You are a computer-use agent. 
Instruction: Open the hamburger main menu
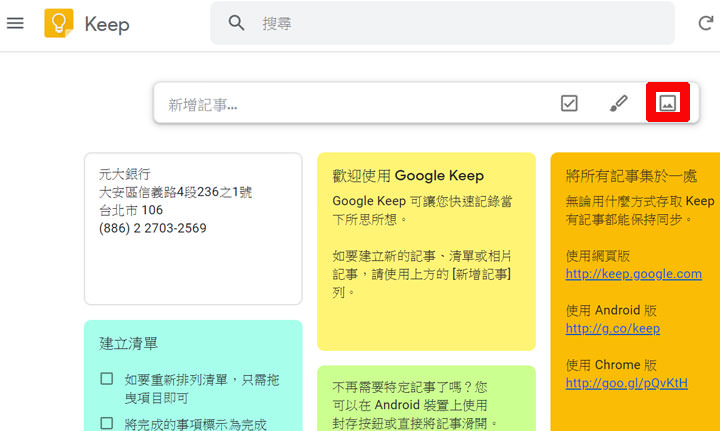tap(15, 23)
